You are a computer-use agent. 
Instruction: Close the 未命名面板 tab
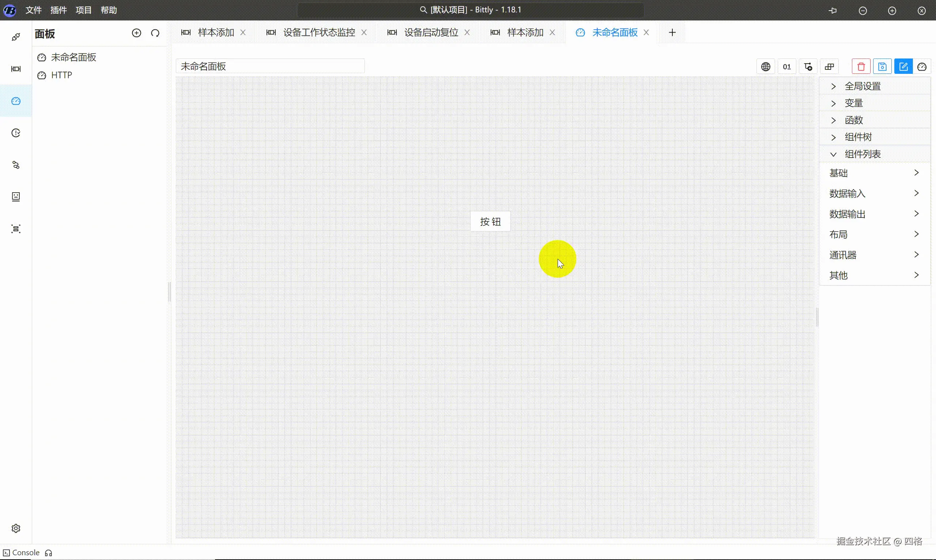coord(646,33)
